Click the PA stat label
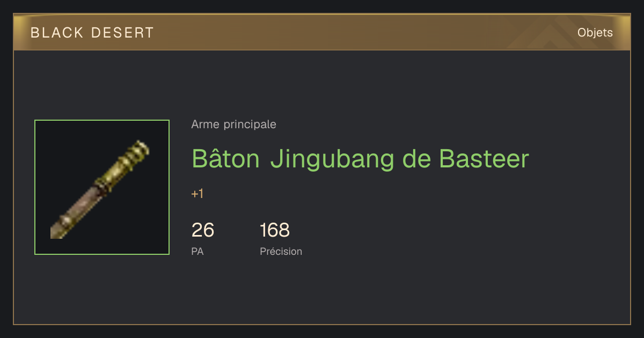Image resolution: width=644 pixels, height=338 pixels. [197, 251]
